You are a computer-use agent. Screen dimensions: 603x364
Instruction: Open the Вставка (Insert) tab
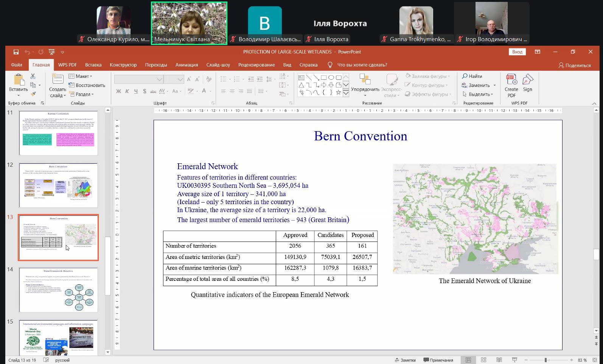(93, 65)
